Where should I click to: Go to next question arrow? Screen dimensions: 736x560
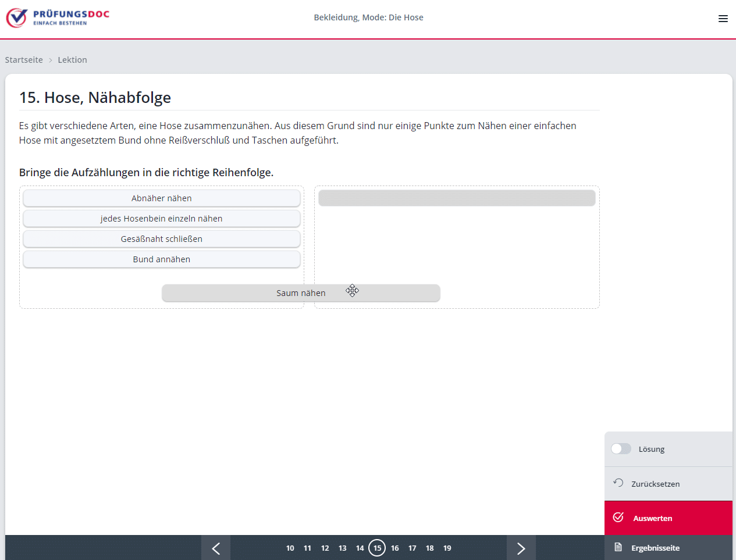[521, 548]
